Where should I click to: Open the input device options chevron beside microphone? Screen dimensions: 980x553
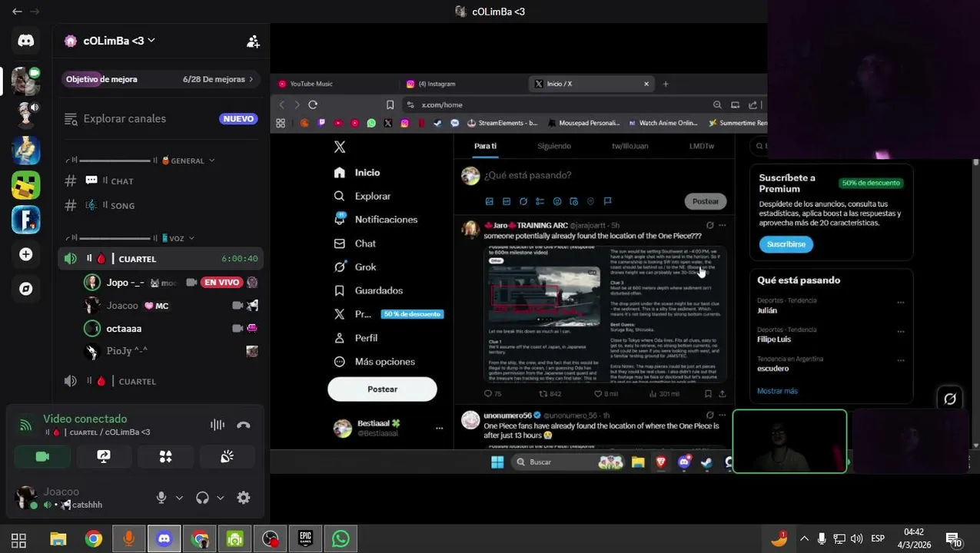pyautogui.click(x=179, y=498)
